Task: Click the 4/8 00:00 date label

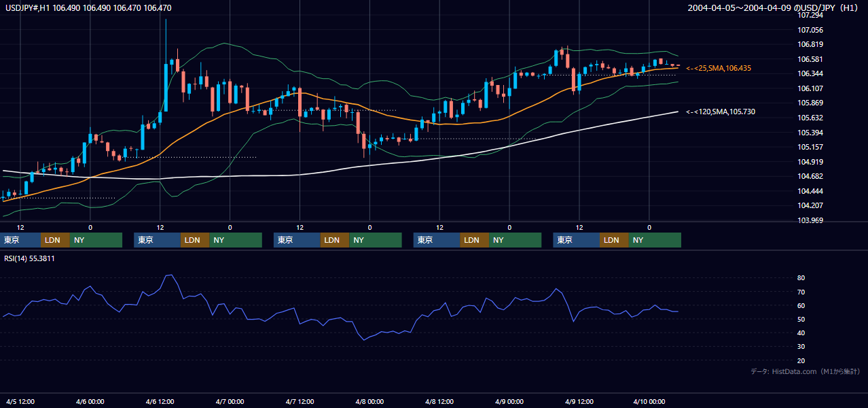Action: pos(370,402)
